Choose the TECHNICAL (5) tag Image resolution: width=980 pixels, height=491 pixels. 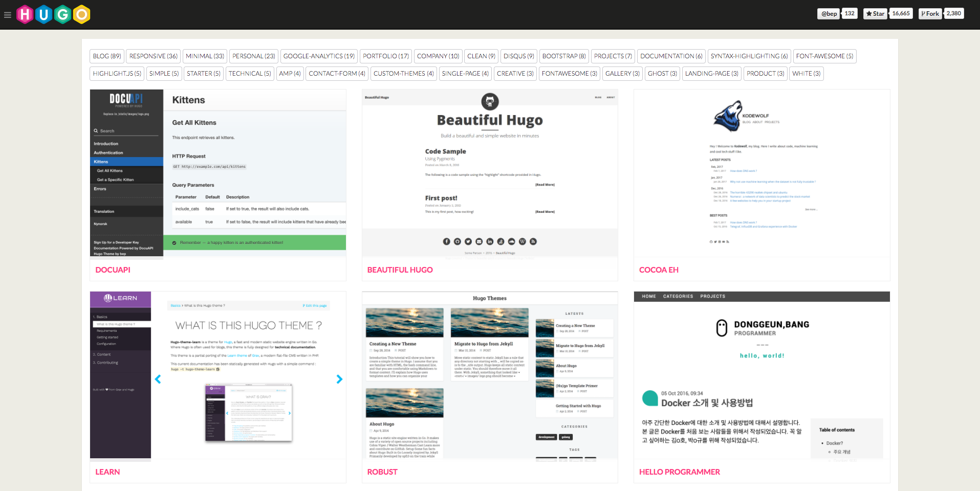point(250,74)
